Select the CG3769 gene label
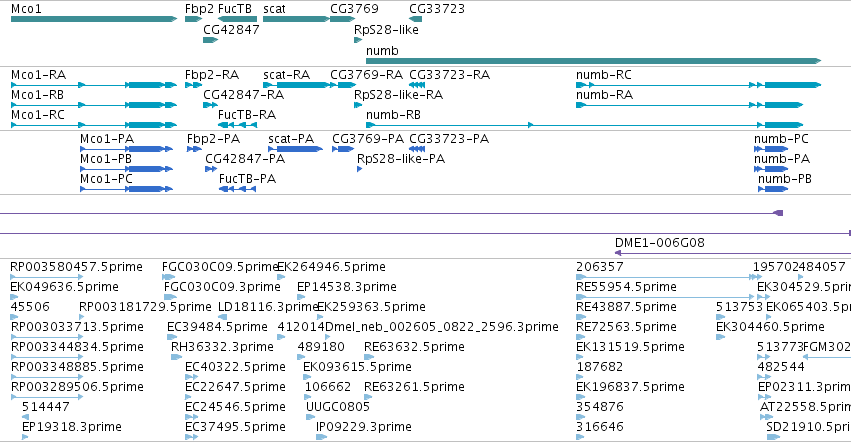Viewport: 851px width, 442px height. (354, 9)
